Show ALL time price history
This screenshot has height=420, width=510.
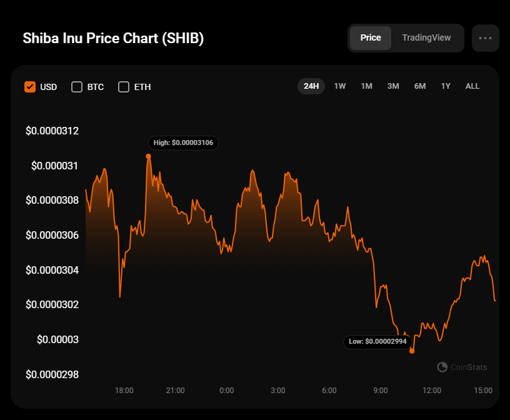[472, 86]
